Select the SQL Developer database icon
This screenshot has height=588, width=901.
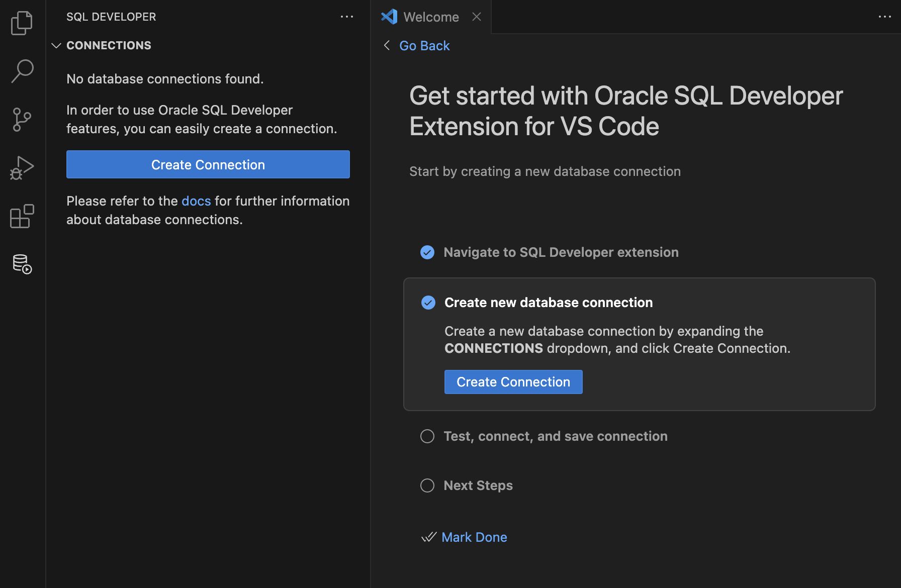pos(22,264)
